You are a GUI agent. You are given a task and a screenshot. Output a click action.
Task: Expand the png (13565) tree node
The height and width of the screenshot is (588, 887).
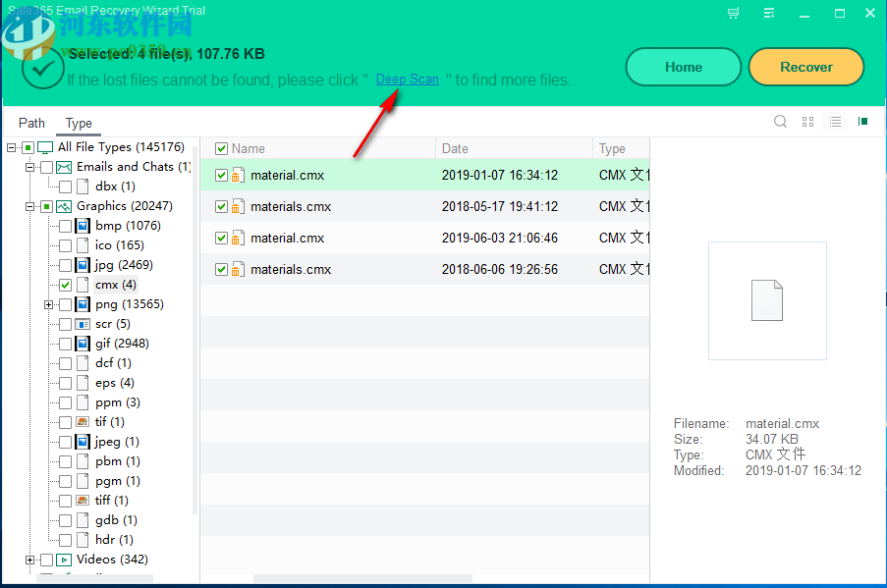49,303
